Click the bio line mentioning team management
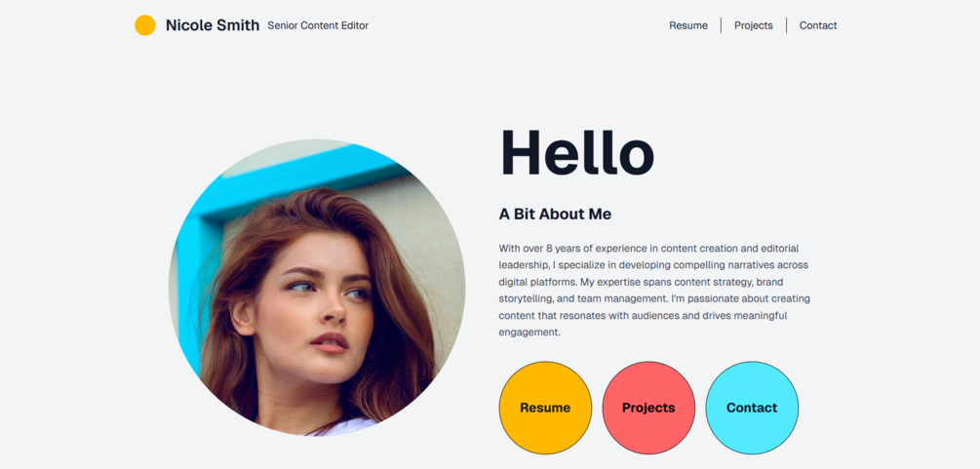Viewport: 980px width, 469px height. (x=654, y=299)
